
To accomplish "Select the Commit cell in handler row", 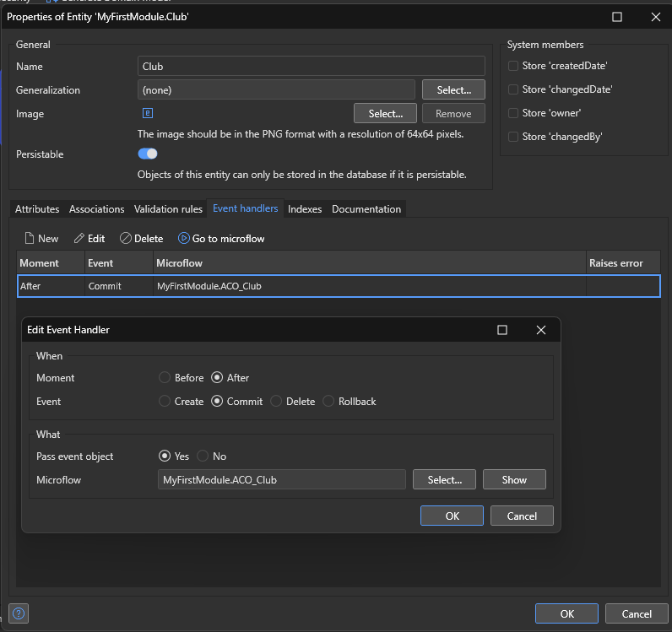I will pyautogui.click(x=119, y=286).
